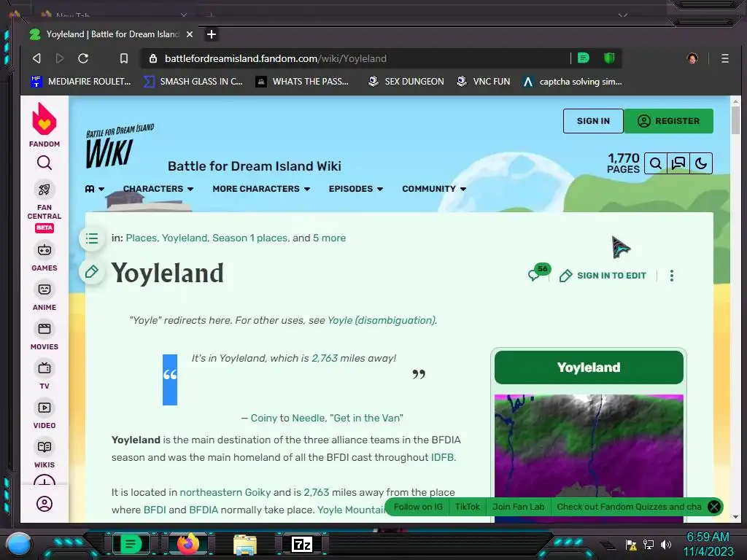Expand the More Characters menu

[261, 189]
